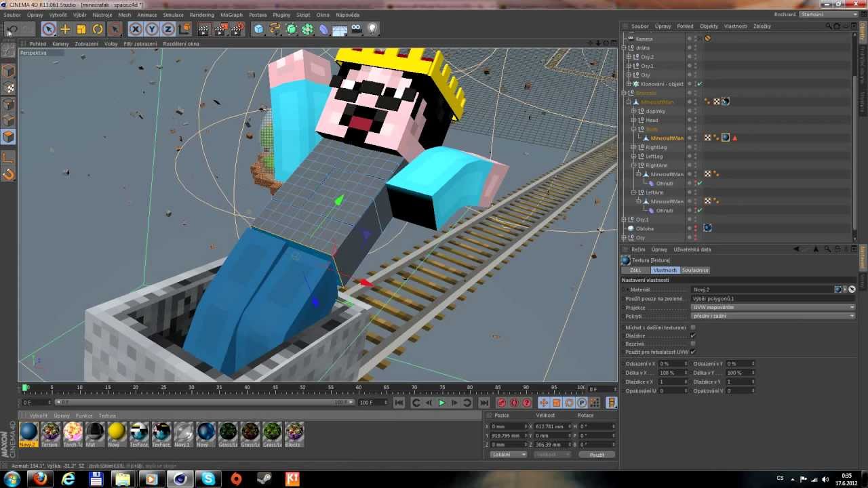Open the viewport Kamery menu
This screenshot has width=868, height=488.
click(x=60, y=44)
